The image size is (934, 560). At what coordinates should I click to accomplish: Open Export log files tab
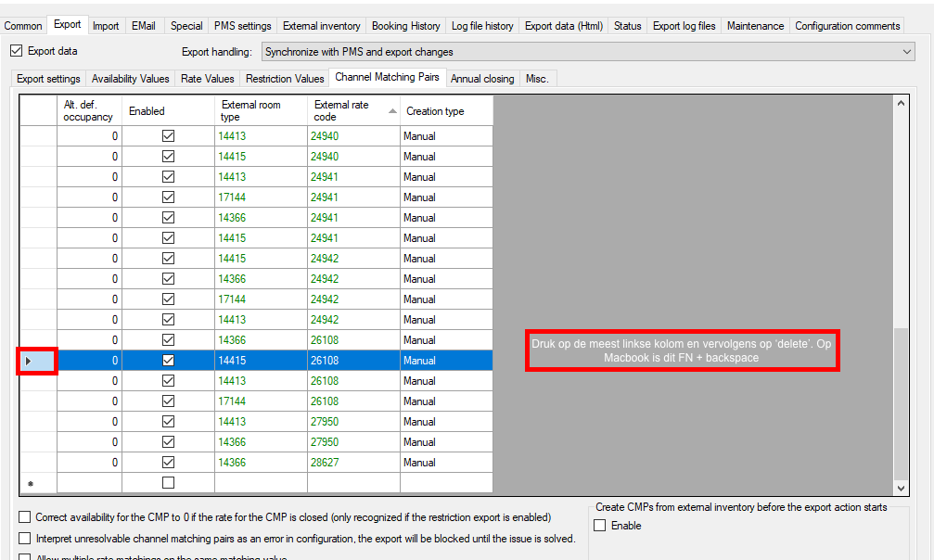tap(684, 26)
